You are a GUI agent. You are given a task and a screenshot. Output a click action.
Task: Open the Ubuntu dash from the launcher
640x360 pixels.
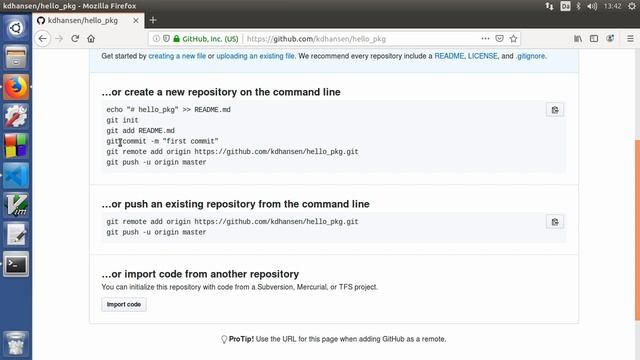click(16, 28)
